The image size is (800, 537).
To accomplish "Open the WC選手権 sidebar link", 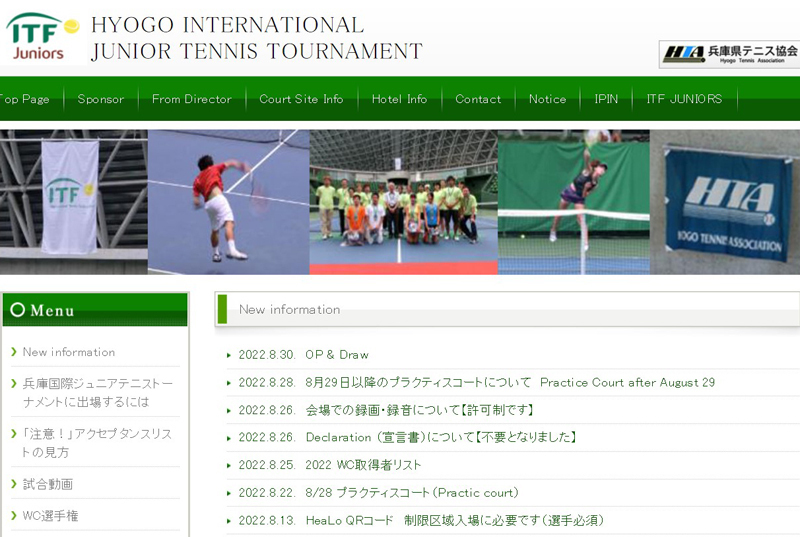I will [51, 516].
